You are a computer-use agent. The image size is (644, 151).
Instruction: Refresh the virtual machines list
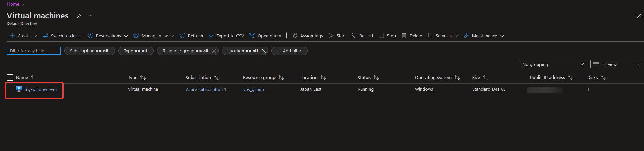[x=191, y=36]
